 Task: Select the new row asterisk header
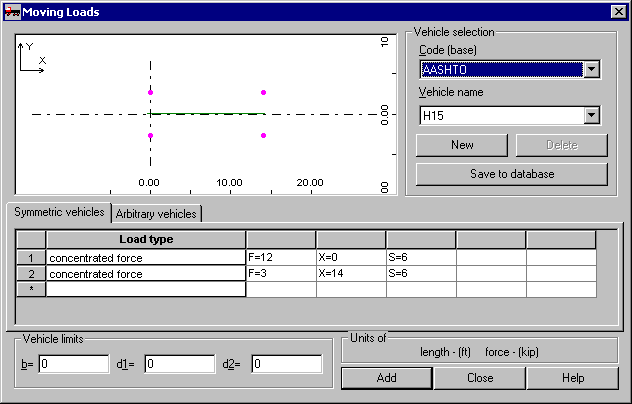[31, 289]
